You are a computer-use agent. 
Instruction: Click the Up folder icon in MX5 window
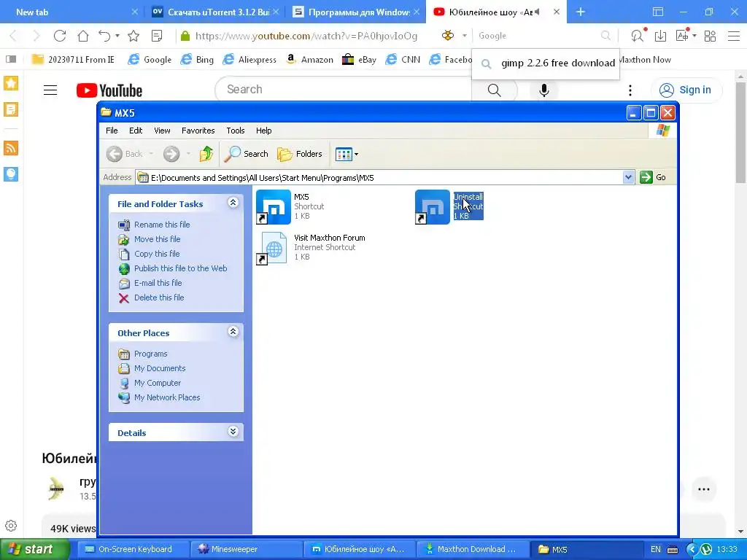tap(206, 154)
